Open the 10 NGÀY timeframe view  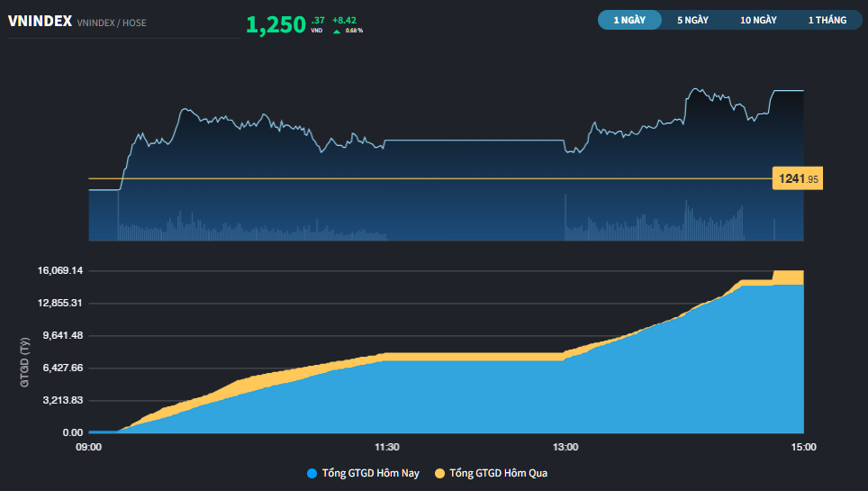[758, 20]
